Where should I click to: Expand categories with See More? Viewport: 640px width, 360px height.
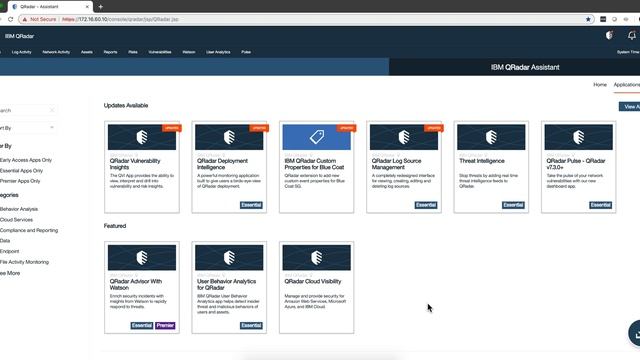click(10, 273)
